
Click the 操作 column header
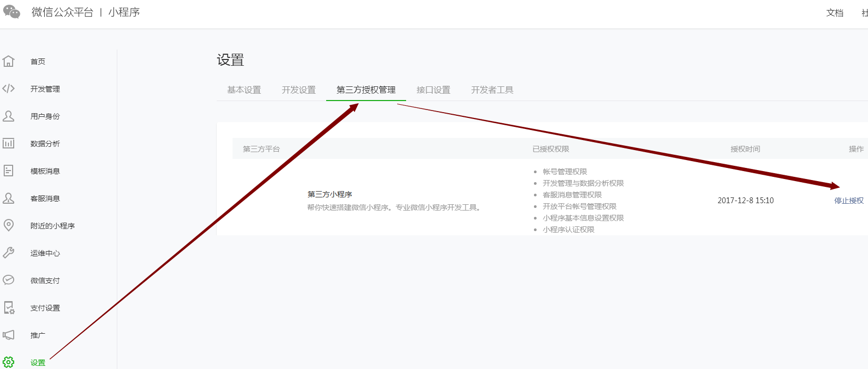[x=856, y=149]
